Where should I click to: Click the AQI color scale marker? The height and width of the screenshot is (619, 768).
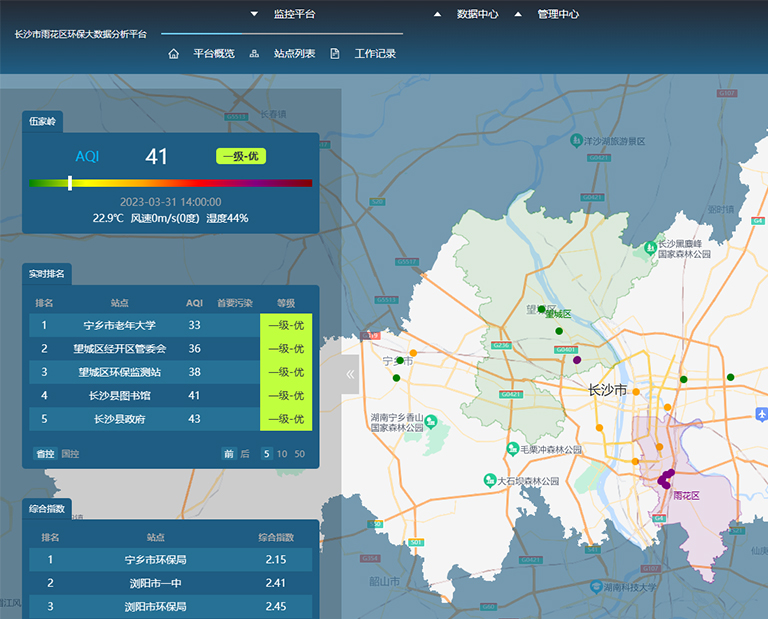[x=70, y=183]
